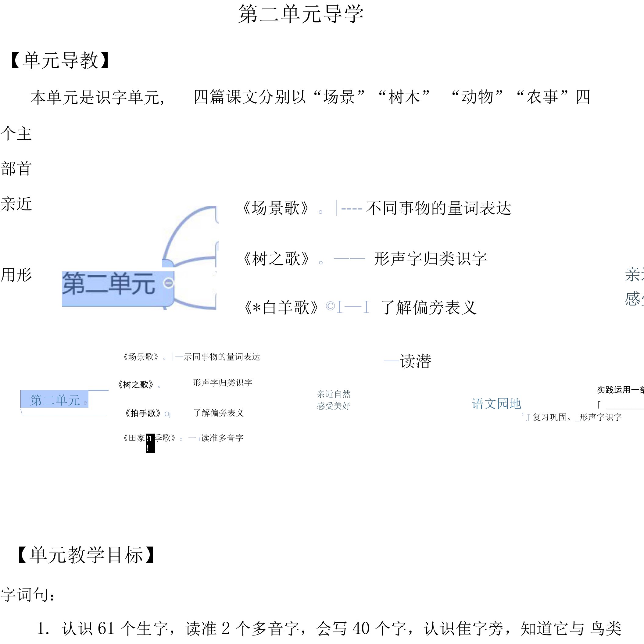Click the large-print 形声字归类识字 label
Screen dimensions: 644x644
[x=431, y=259]
